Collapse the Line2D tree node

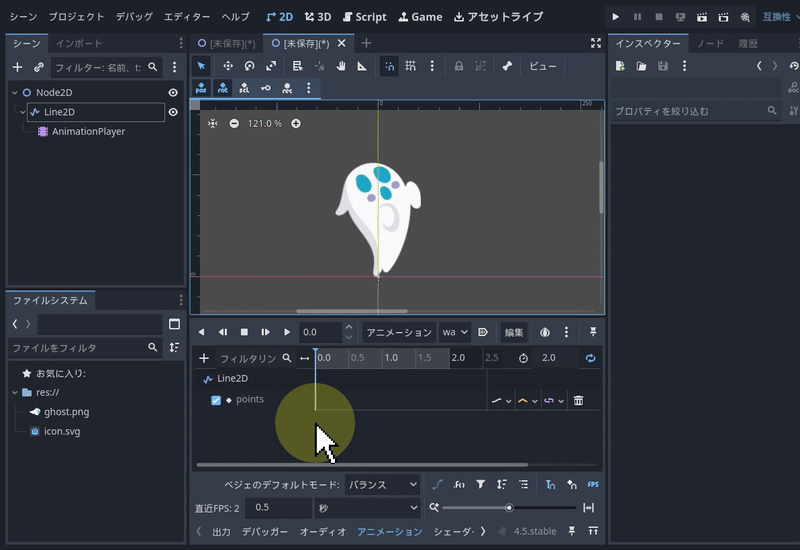coord(22,112)
